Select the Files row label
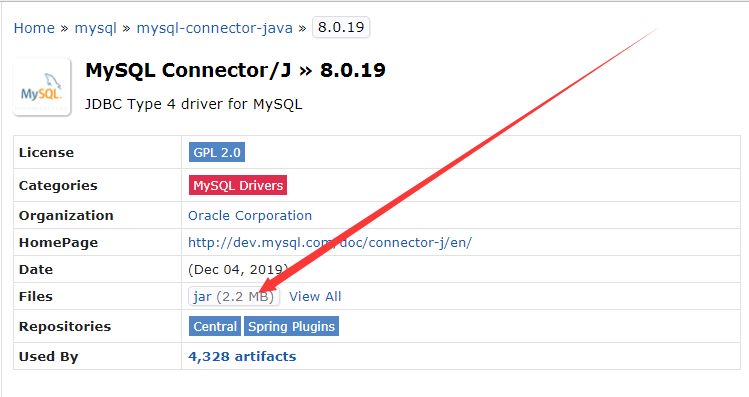Image resolution: width=749 pixels, height=397 pixels. pos(36,296)
